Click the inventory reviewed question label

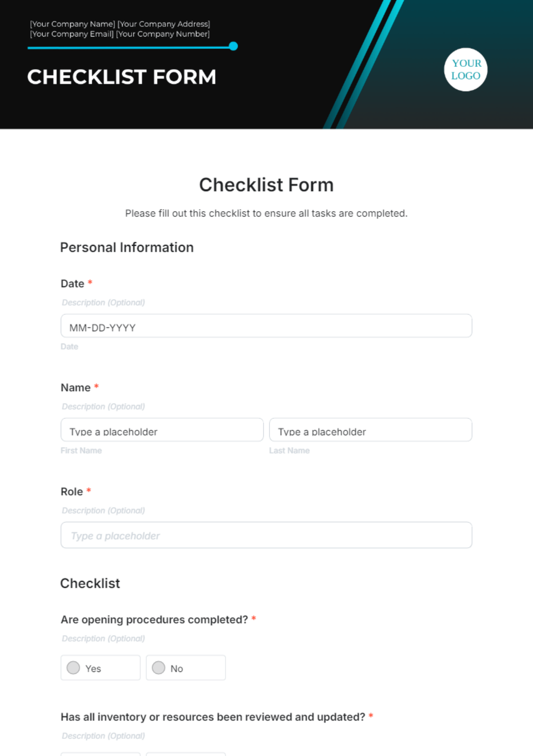(213, 717)
